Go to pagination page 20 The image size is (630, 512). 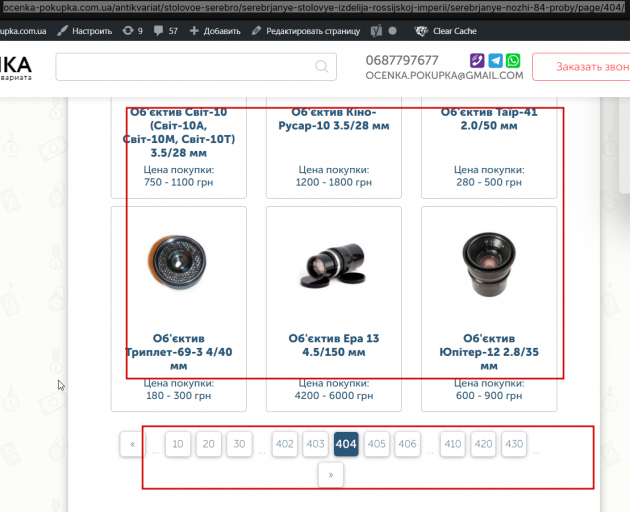209,444
